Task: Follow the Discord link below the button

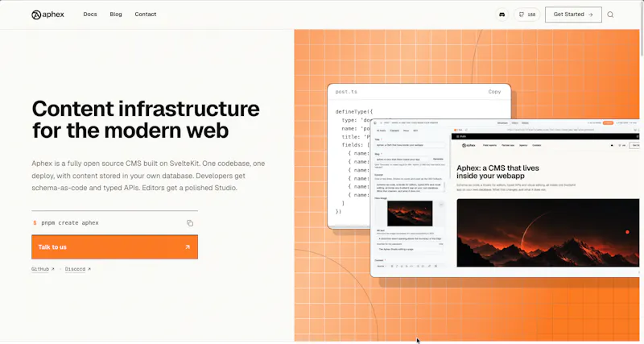Action: 77,269
